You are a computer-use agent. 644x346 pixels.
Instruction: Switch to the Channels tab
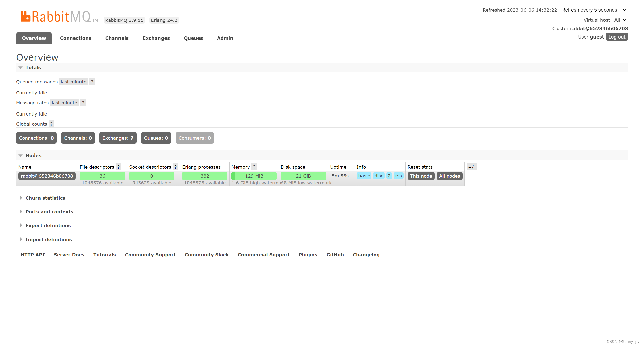(x=117, y=38)
